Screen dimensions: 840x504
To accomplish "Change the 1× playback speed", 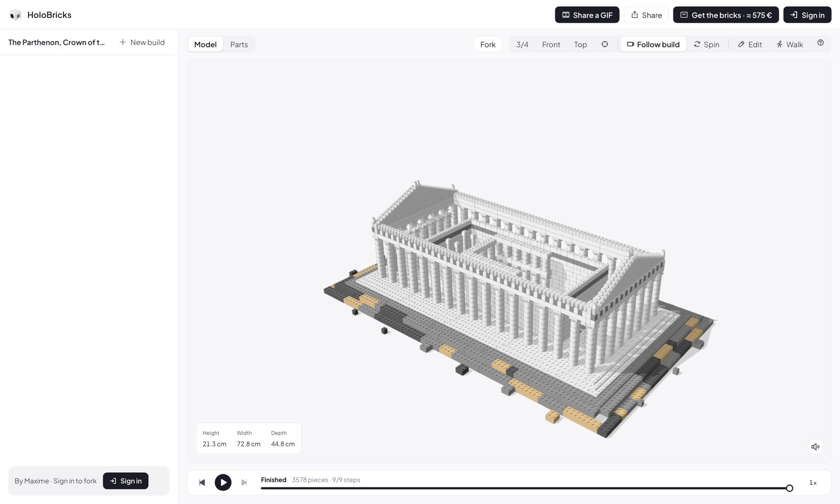I will [x=813, y=483].
